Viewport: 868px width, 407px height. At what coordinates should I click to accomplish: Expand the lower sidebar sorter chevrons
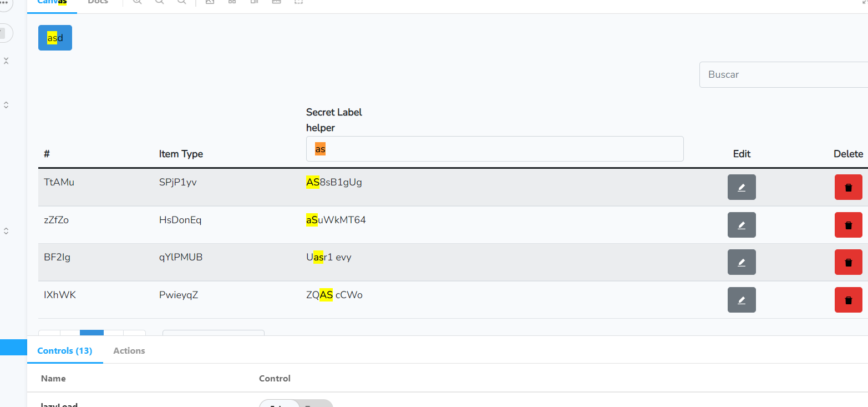click(x=6, y=230)
